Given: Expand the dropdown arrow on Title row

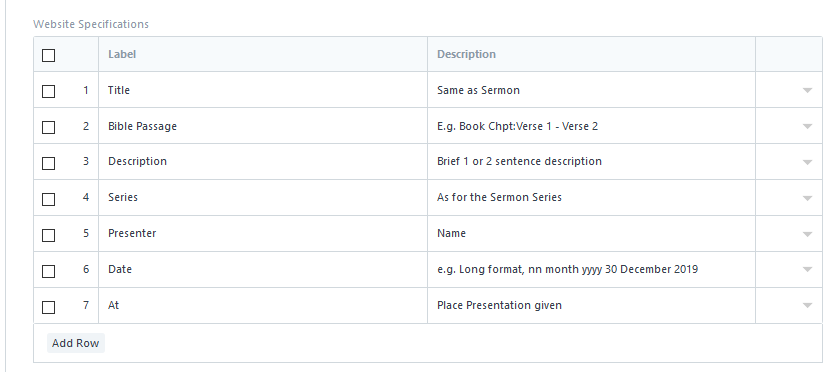Looking at the screenshot, I should click(x=807, y=90).
